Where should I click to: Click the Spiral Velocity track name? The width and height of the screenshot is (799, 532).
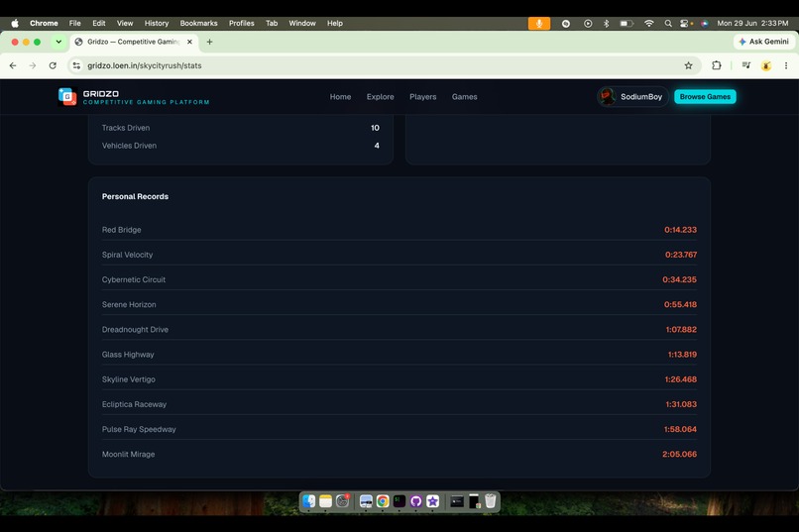pos(128,255)
